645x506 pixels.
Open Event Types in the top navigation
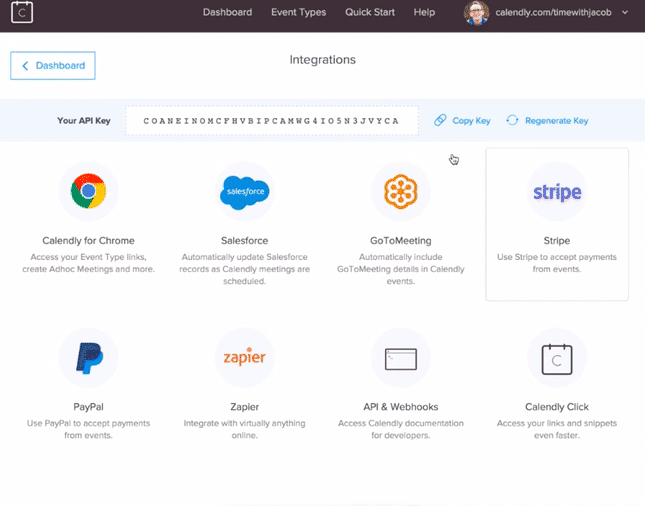coord(299,12)
